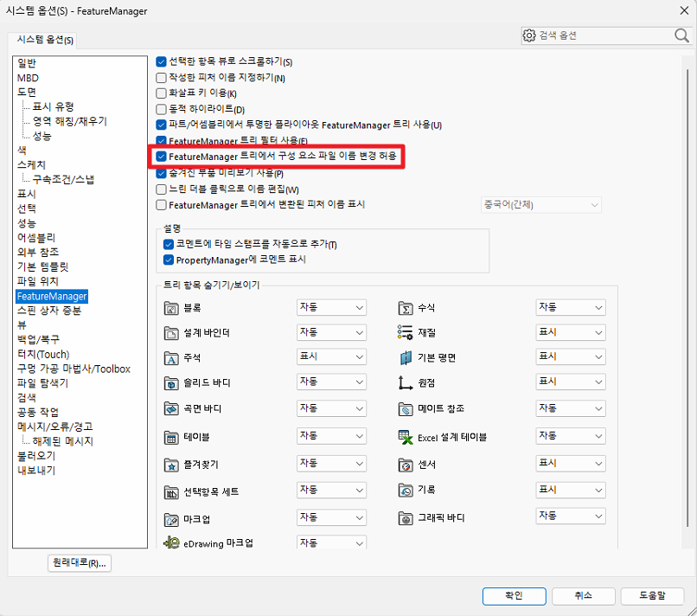This screenshot has width=697, height=616.
Task: Open the 중국어(간체) language dropdown
Action: point(541,205)
